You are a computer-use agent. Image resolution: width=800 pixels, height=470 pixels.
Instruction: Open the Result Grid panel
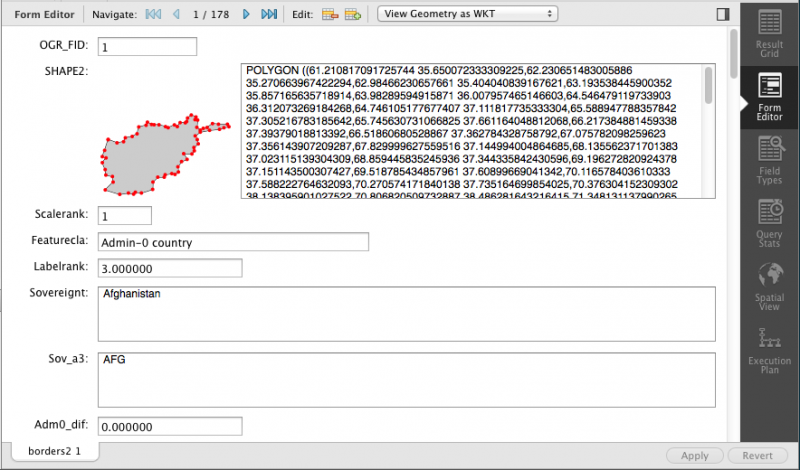click(769, 33)
